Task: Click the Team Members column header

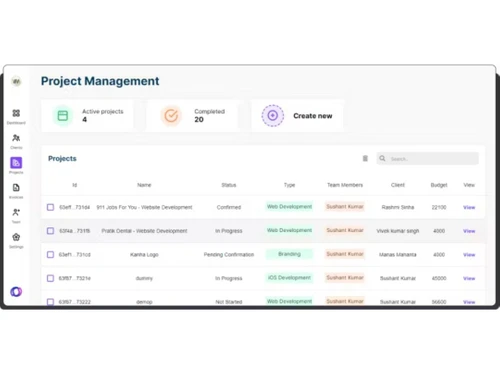Action: click(345, 185)
